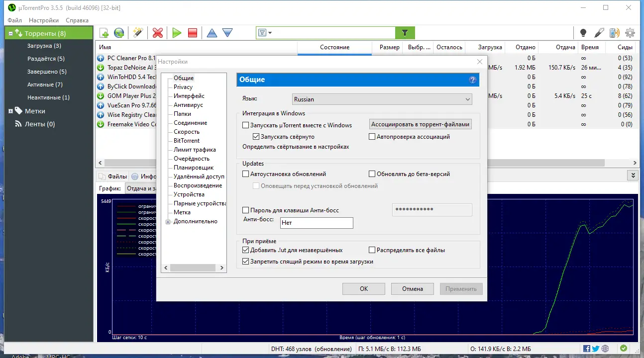Collapse the details pane with double chevron
The height and width of the screenshot is (358, 644).
pos(633,176)
